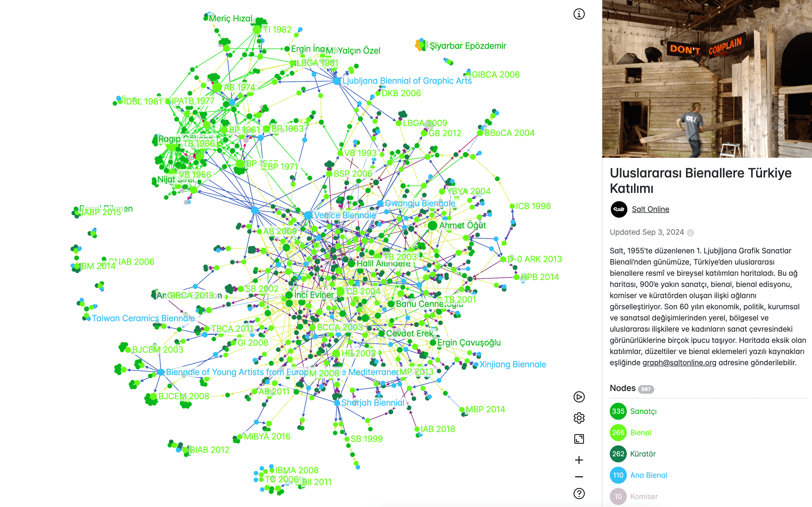Select the Ahmet Öğüt artist node

pos(432,225)
